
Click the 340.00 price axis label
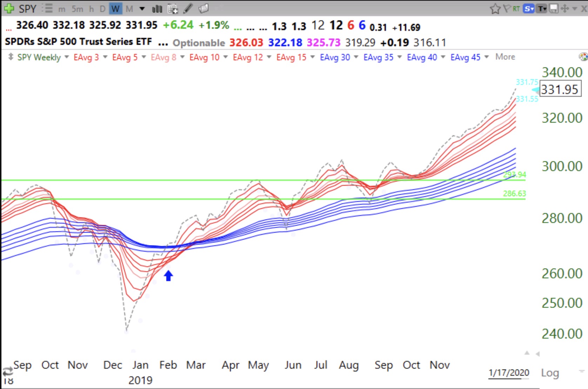[562, 72]
